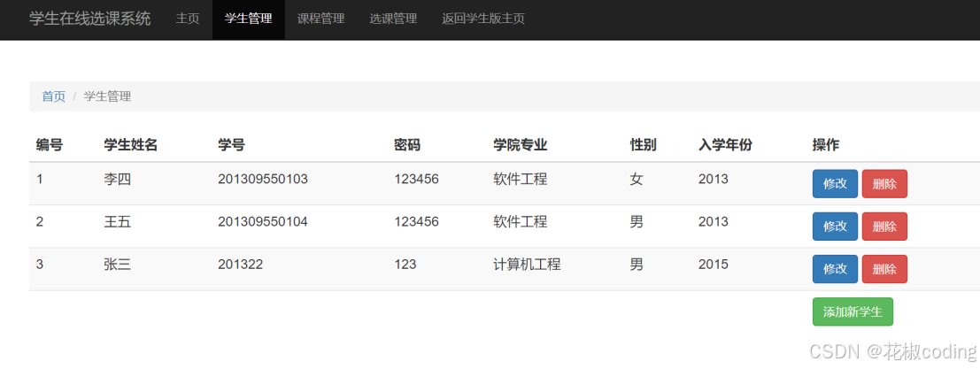Click password 123456 in 王五 row
The image size is (980, 369).
[417, 222]
